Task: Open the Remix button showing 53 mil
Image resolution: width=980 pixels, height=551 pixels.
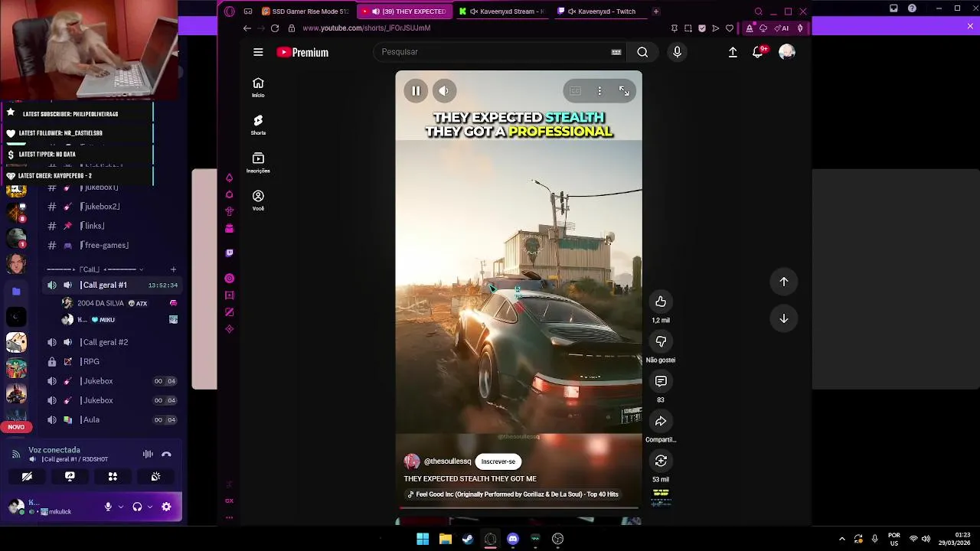Action: pyautogui.click(x=661, y=461)
